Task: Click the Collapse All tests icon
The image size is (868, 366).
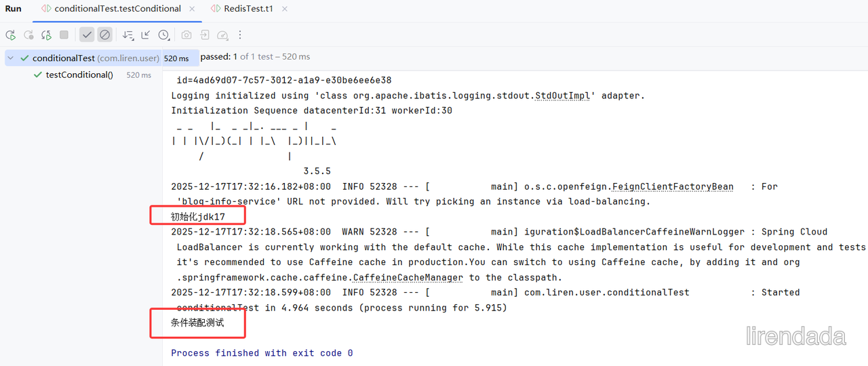Action: coord(146,35)
